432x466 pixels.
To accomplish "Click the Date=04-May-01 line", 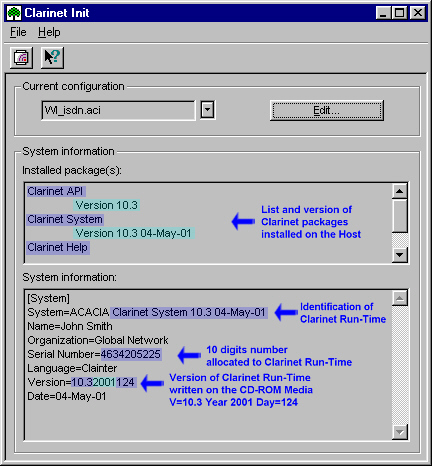I will [x=67, y=396].
